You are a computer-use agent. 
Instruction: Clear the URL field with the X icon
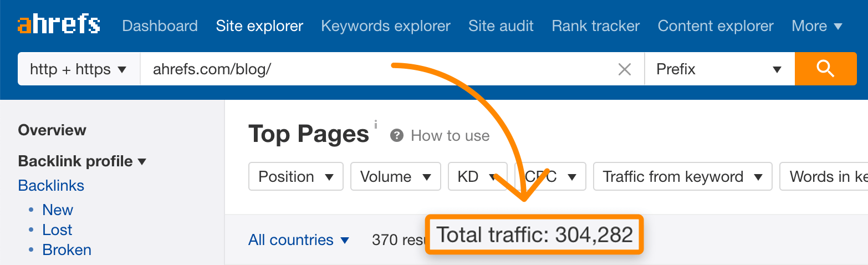625,69
